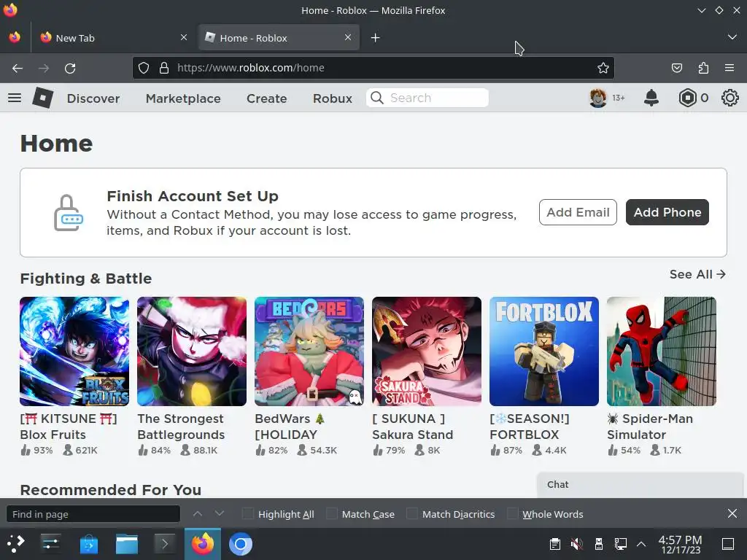Click the search magnifier icon
This screenshot has height=560, width=747.
point(377,98)
